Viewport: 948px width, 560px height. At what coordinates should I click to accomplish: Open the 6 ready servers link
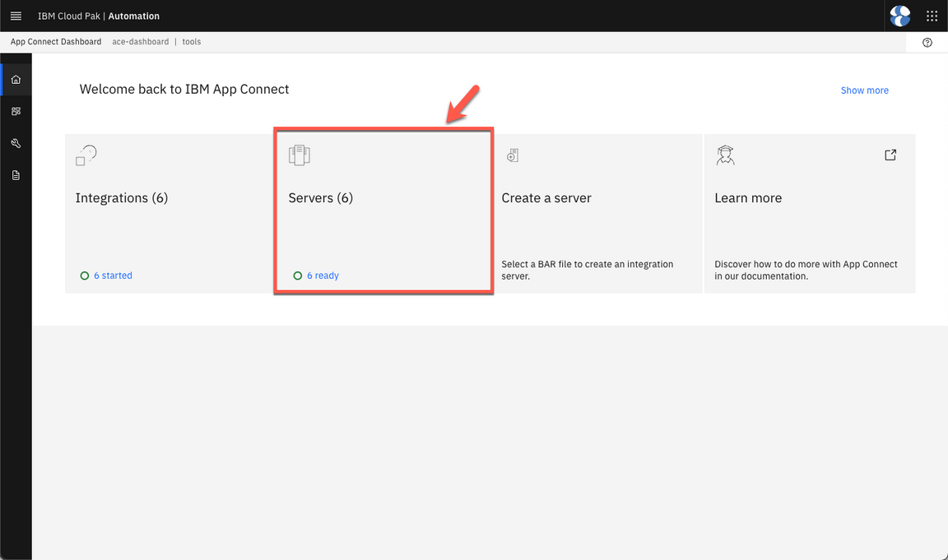[323, 275]
